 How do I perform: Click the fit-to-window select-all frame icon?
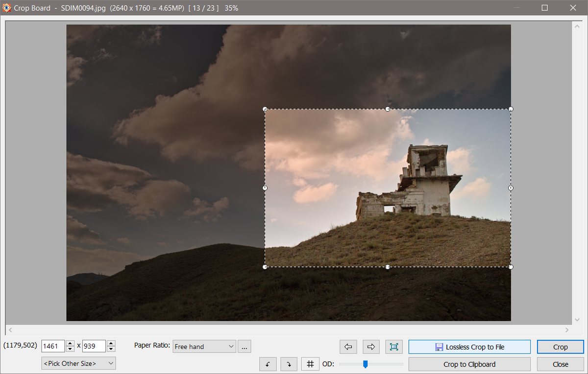click(x=394, y=347)
